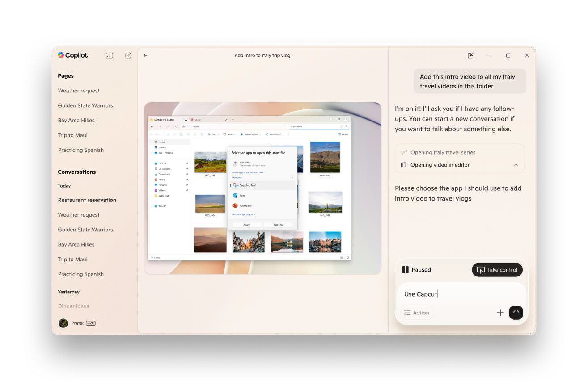Click the plus icon to add attachment
This screenshot has height=381, width=588.
tap(500, 313)
